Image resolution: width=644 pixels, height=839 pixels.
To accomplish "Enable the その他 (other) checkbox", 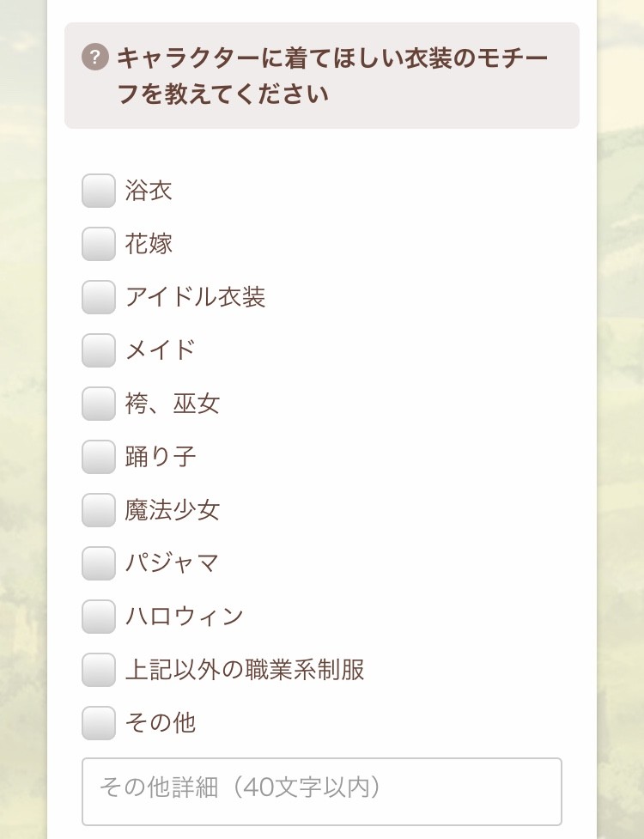I will pyautogui.click(x=97, y=723).
